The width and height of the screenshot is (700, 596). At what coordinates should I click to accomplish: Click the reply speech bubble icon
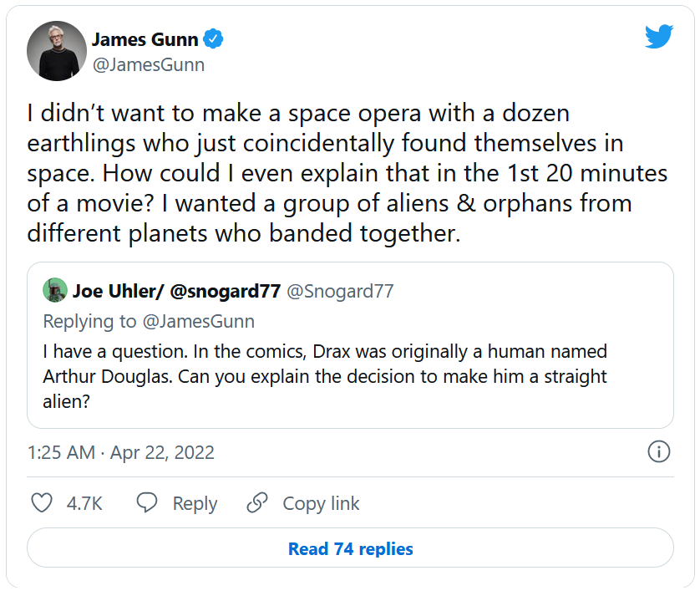click(148, 503)
